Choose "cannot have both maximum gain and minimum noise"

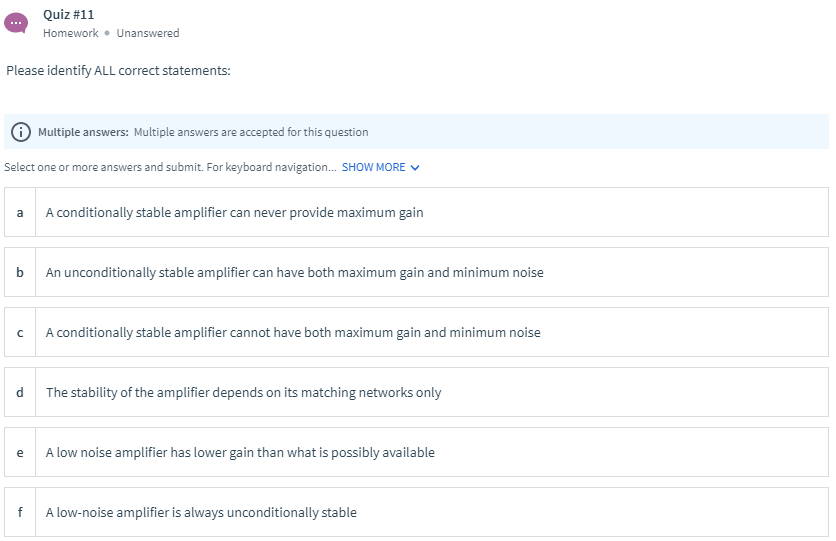293,333
